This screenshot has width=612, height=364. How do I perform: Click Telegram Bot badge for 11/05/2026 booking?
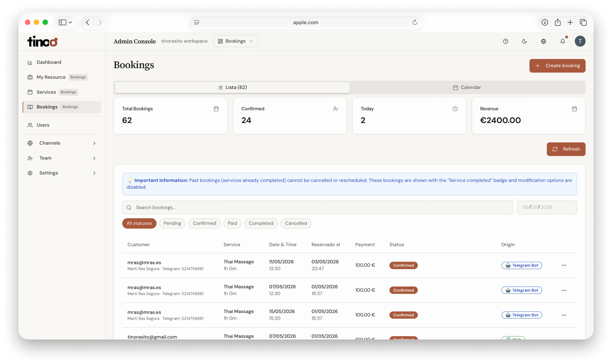[522, 265]
